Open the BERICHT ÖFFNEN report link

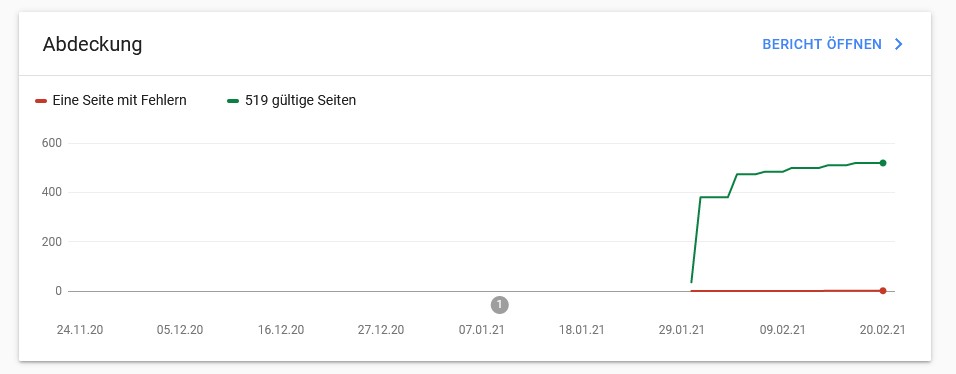point(822,45)
